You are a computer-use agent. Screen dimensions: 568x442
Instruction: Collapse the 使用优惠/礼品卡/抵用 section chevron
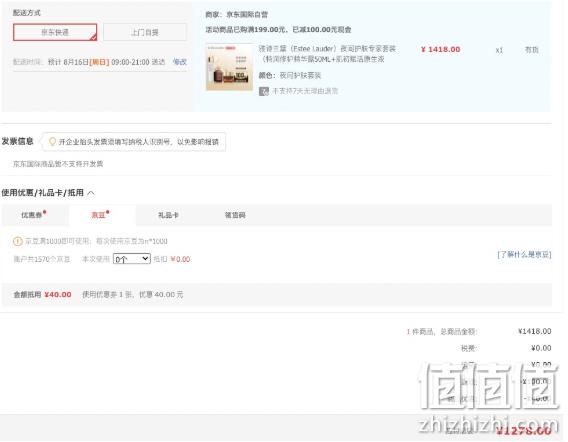pos(91,193)
